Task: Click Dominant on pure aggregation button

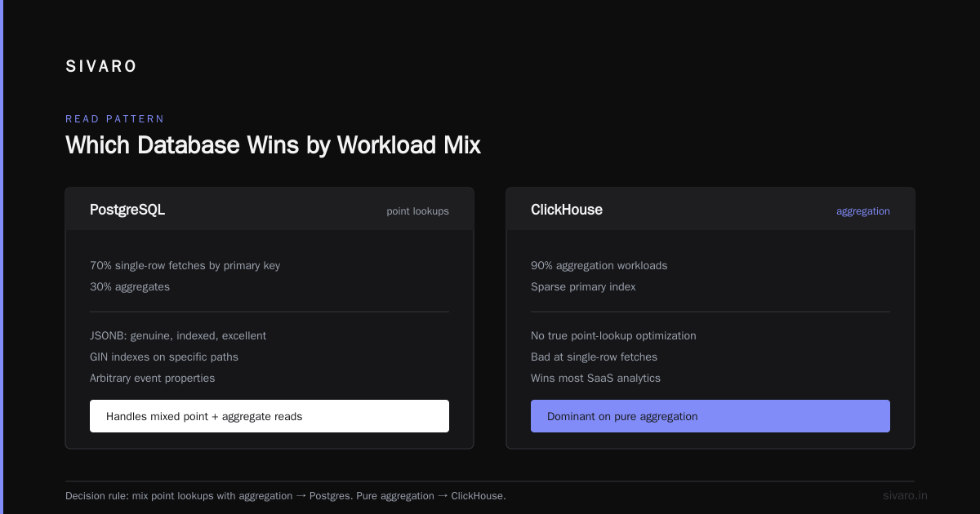Action: click(710, 416)
